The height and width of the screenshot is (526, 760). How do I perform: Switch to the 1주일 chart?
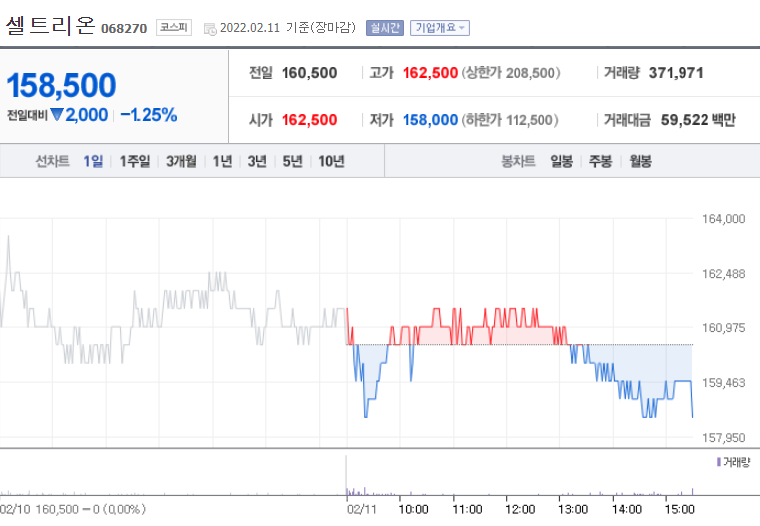(x=135, y=161)
